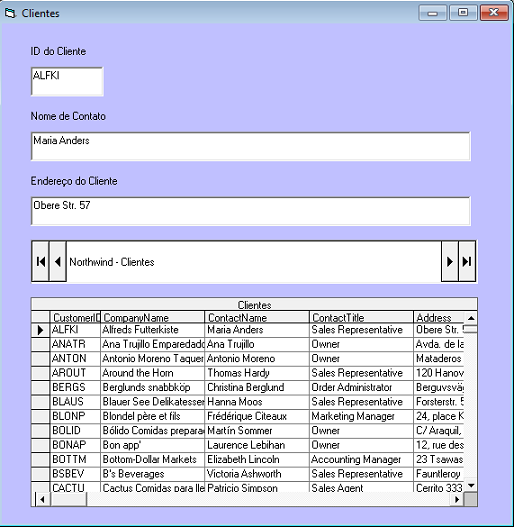
Task: Click contact Hanna Moos cell
Action: point(257,402)
